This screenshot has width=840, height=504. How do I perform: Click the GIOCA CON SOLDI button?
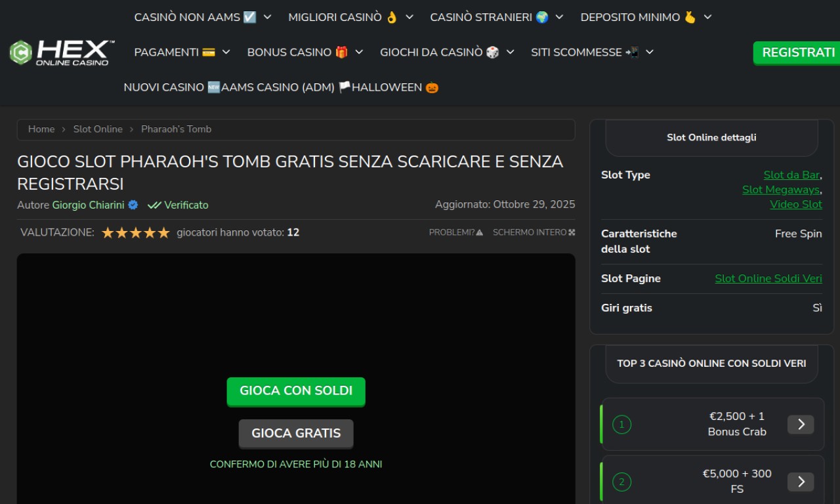point(296,391)
